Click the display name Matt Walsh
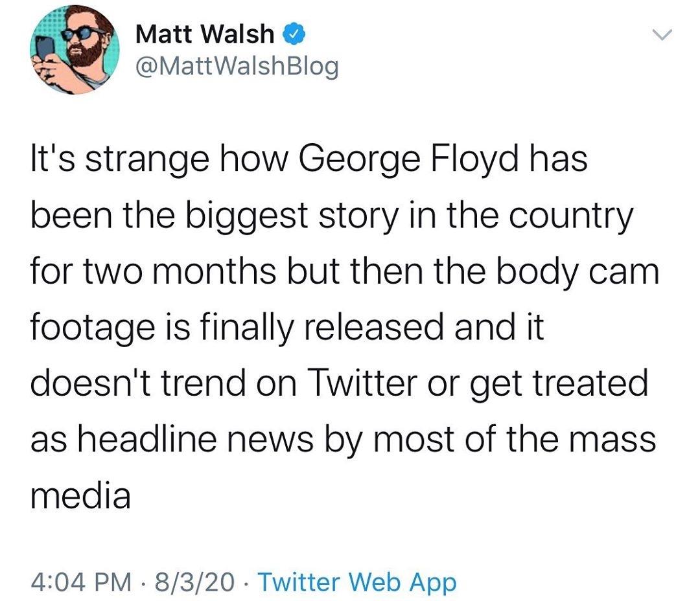 205,34
